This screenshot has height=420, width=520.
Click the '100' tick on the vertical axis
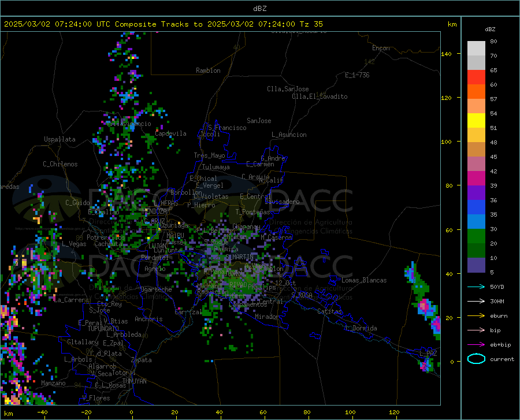pyautogui.click(x=446, y=142)
